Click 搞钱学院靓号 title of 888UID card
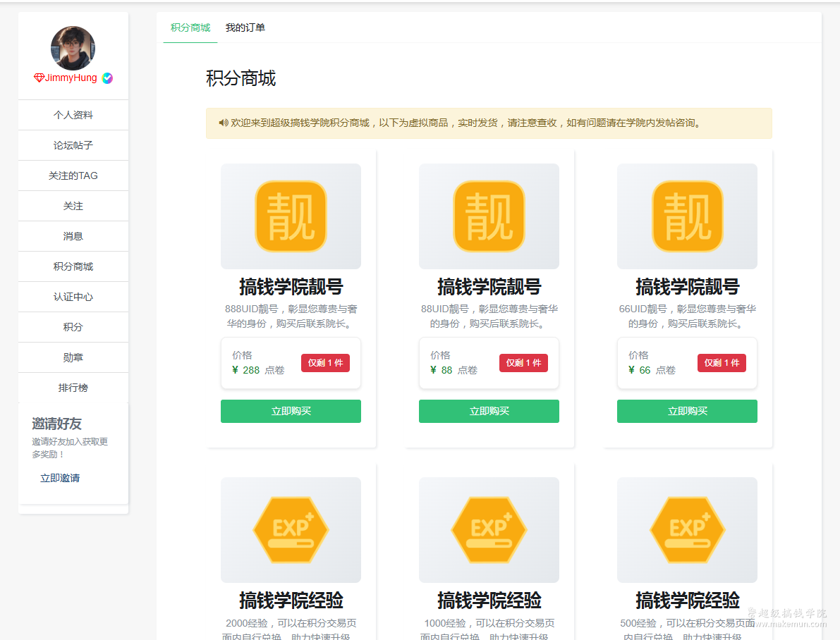 click(291, 287)
